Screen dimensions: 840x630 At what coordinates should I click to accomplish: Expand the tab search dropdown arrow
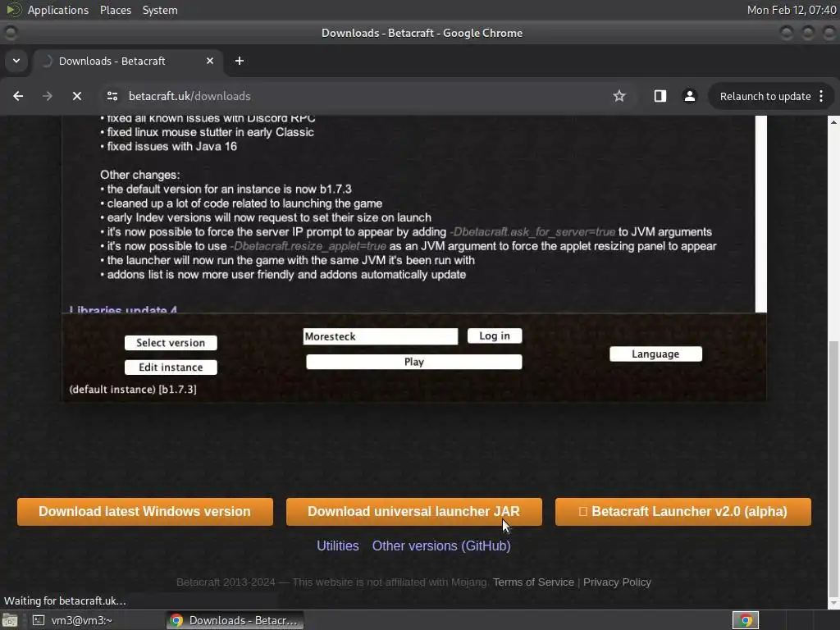[x=16, y=61]
